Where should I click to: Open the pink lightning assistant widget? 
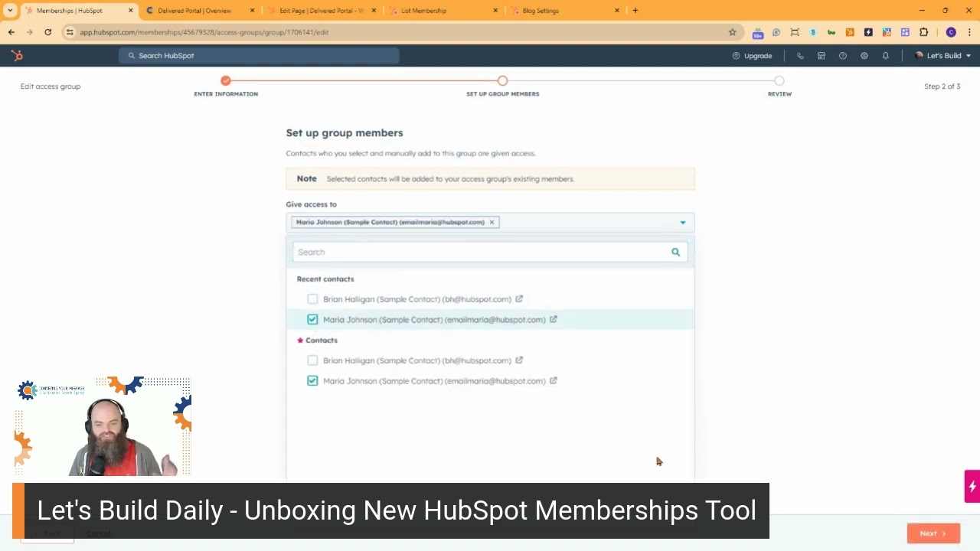coord(972,487)
